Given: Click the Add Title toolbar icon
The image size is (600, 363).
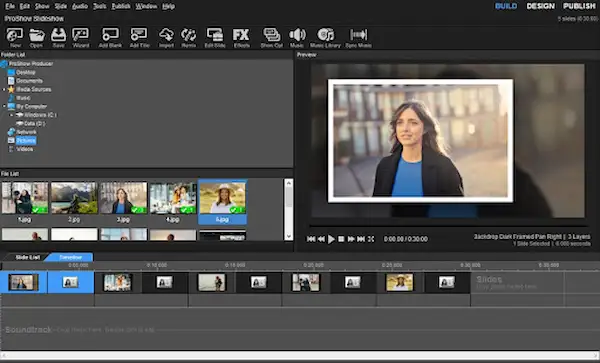Looking at the screenshot, I should pyautogui.click(x=139, y=38).
